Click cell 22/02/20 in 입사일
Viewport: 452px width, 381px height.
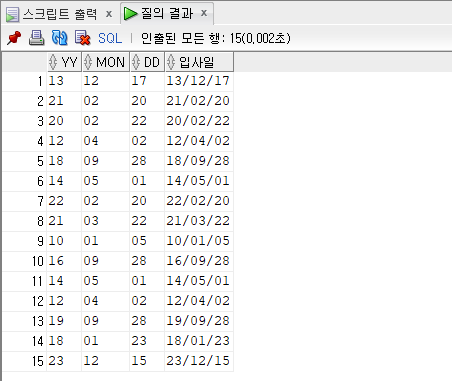(198, 201)
